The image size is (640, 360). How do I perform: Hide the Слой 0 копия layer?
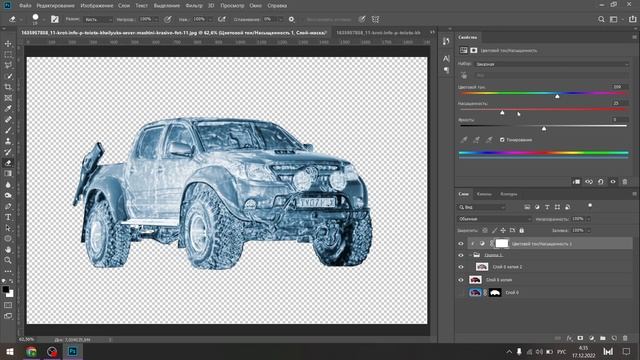461,280
